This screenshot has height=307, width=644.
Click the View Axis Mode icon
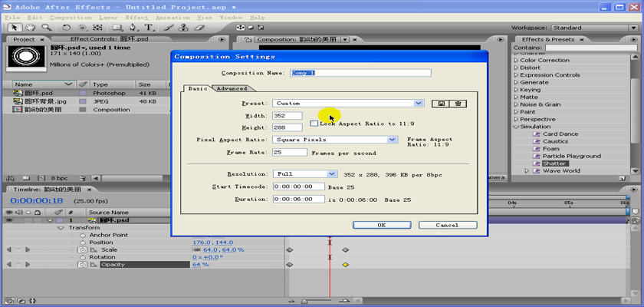click(x=261, y=28)
